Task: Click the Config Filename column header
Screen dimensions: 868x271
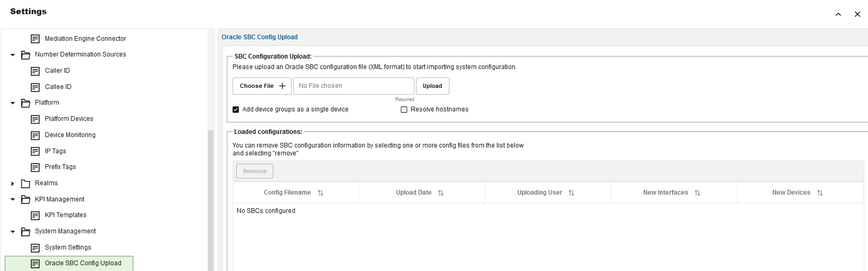Action: point(296,193)
